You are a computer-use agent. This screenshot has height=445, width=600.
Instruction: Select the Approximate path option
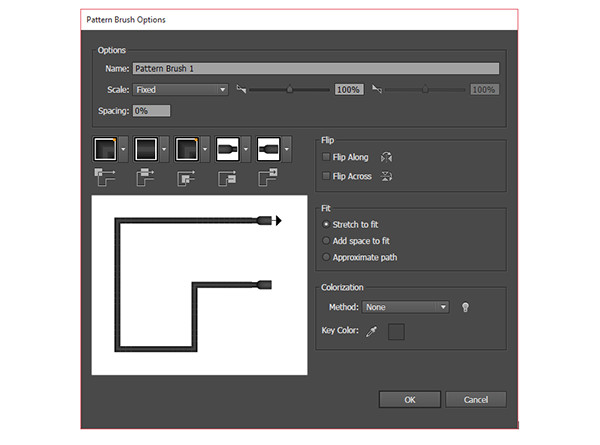tap(326, 257)
